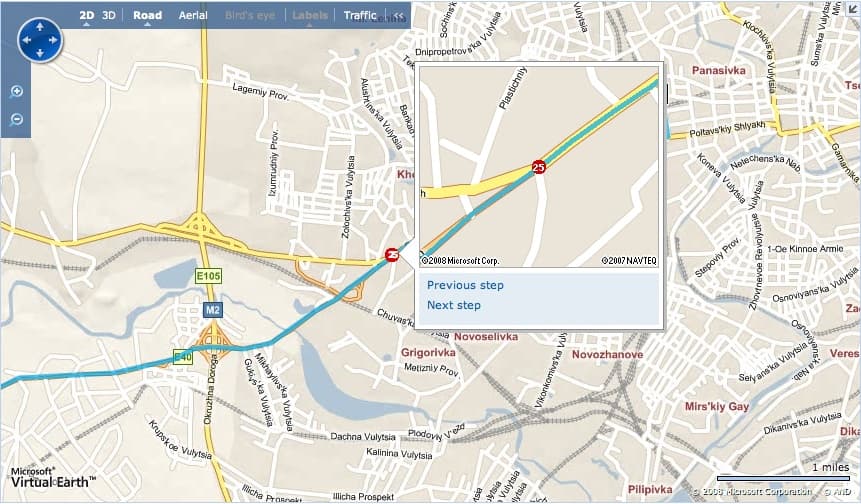Viewport: 861px width, 504px height.
Task: Toggle Traffic overlay
Action: click(x=360, y=15)
